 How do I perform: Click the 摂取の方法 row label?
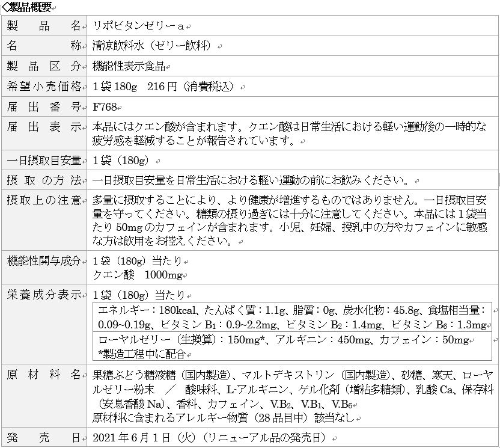(43, 180)
